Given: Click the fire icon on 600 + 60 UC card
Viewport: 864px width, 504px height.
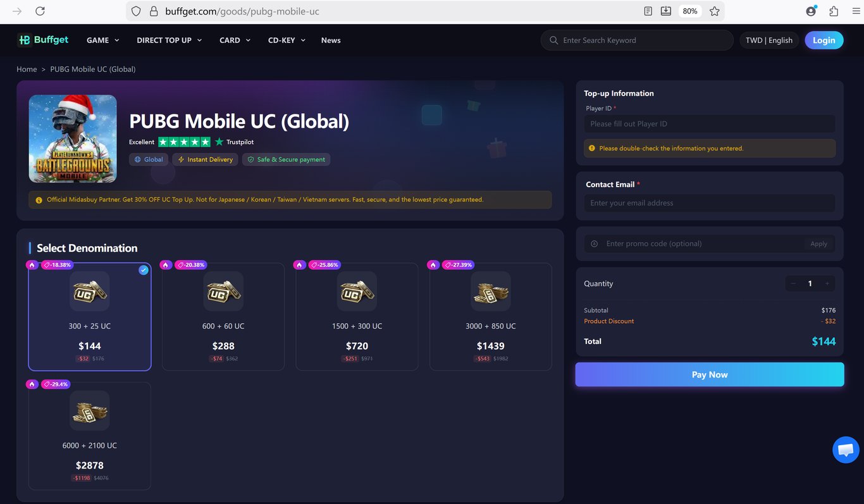Looking at the screenshot, I should (x=166, y=265).
